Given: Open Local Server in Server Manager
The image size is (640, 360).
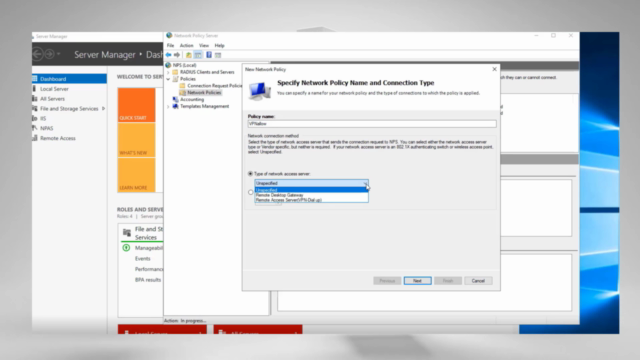Looking at the screenshot, I should tap(69, 89).
